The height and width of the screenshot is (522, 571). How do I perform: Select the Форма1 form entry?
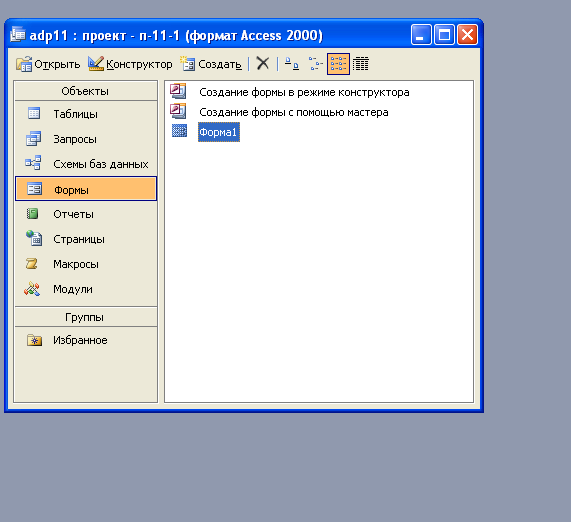pos(218,132)
